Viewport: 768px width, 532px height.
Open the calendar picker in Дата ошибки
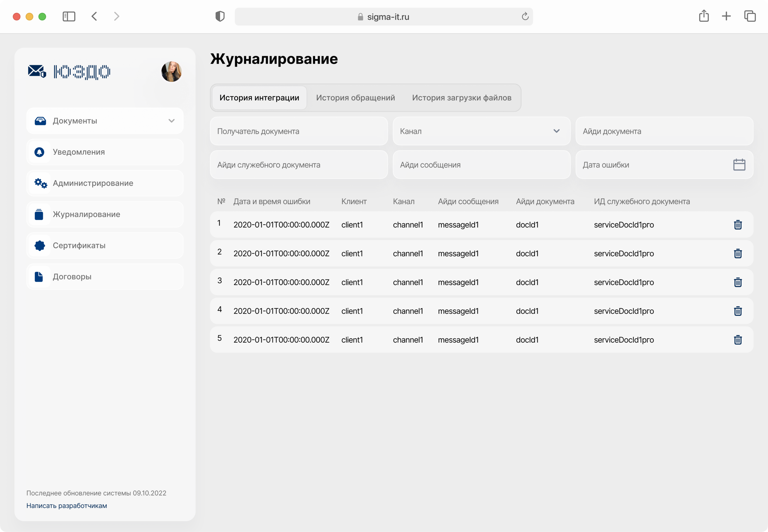(x=739, y=165)
